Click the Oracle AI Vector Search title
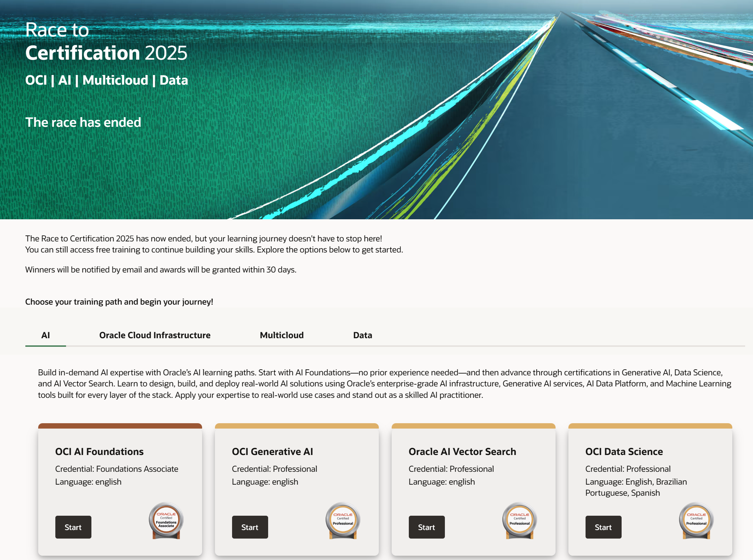 (462, 451)
